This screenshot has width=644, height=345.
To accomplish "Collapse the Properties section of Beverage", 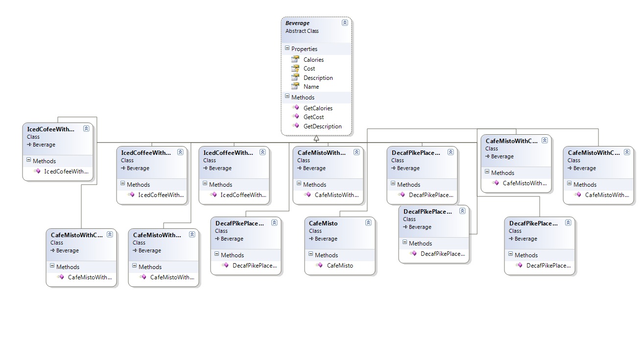I will click(287, 49).
